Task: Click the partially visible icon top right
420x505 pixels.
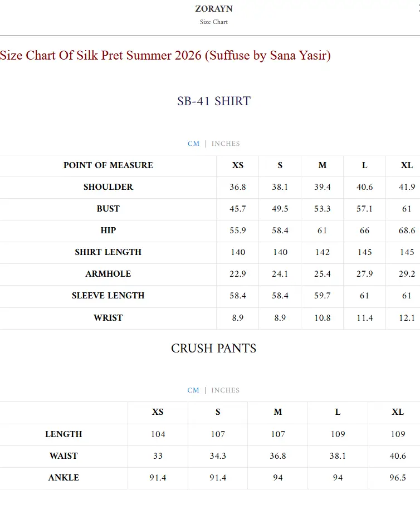Action: pos(418,9)
